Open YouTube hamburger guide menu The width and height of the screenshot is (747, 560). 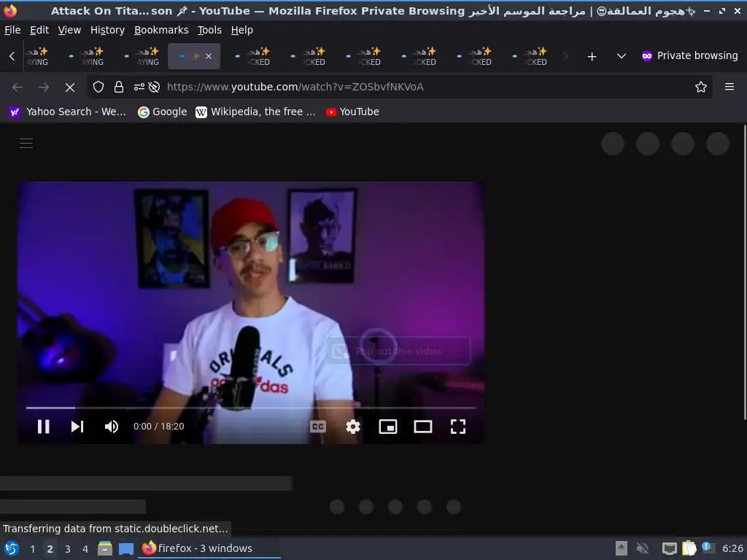pyautogui.click(x=26, y=144)
